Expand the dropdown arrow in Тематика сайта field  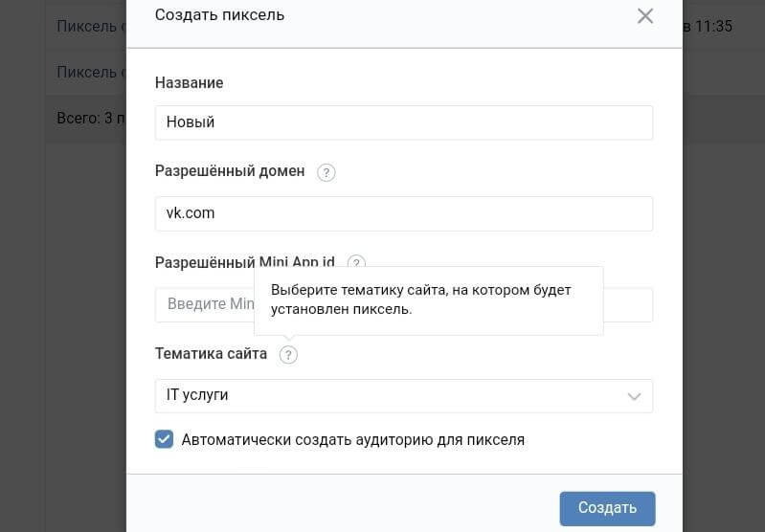(633, 396)
